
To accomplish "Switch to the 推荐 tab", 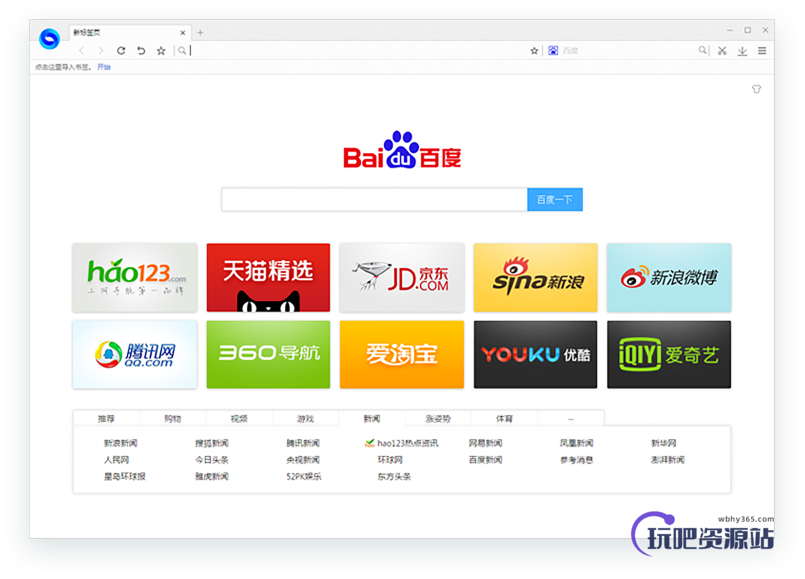I will [x=106, y=418].
